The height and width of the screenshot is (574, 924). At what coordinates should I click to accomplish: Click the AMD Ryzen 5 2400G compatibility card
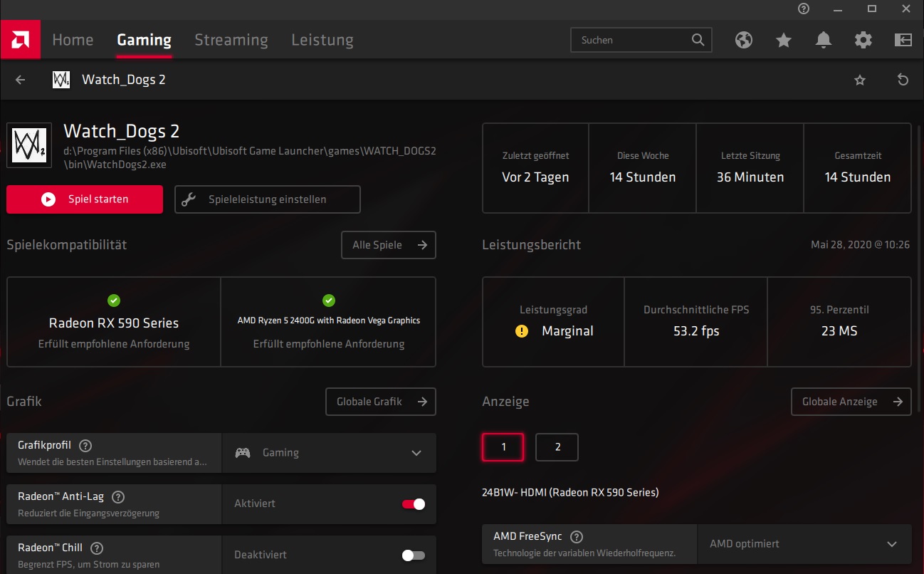328,322
